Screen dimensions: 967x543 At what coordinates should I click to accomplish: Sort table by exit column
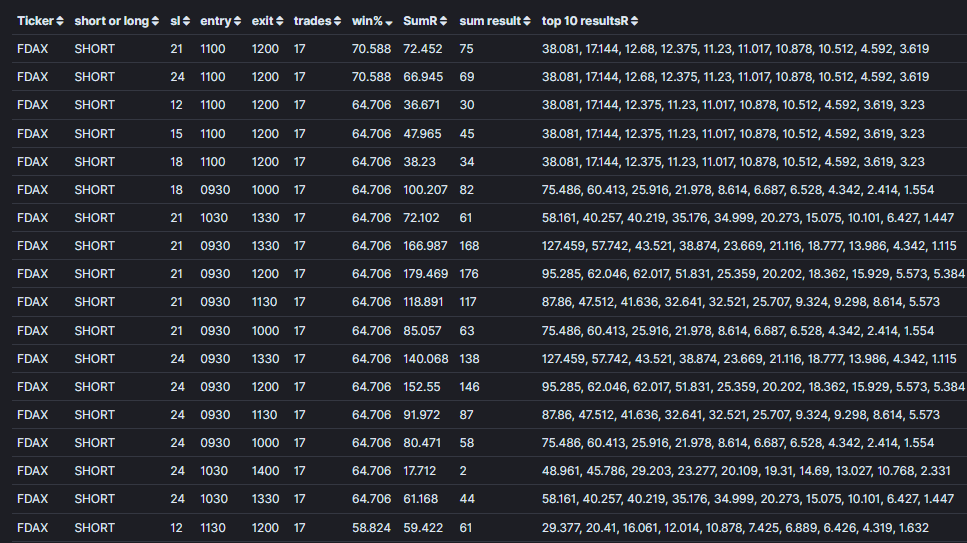267,21
